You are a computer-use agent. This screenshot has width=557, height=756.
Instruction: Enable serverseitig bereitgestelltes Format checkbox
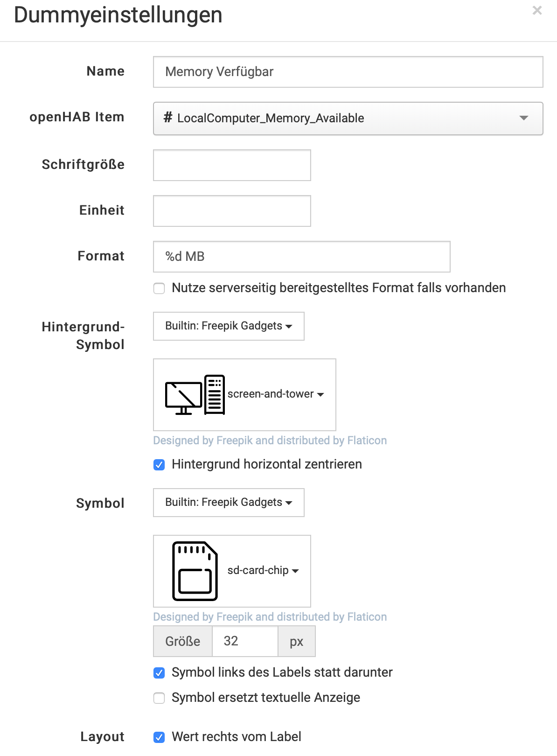pyautogui.click(x=160, y=288)
